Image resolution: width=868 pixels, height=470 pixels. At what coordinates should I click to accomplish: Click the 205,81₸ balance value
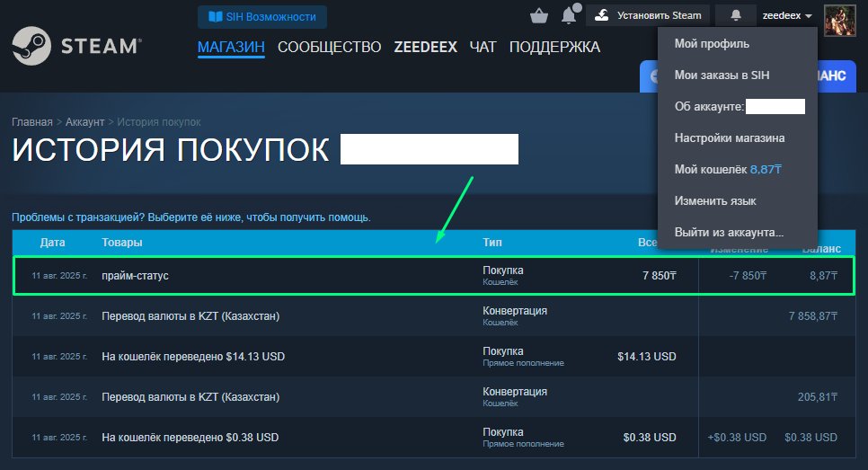pos(817,397)
